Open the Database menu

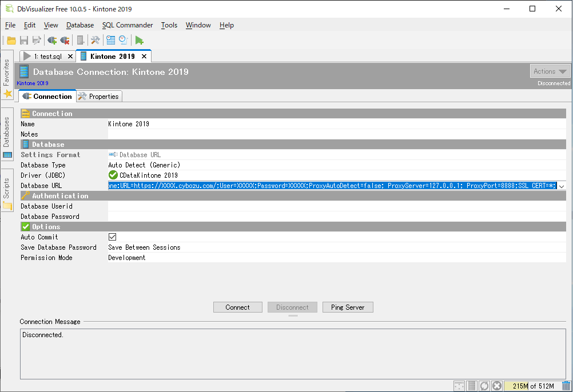coord(80,25)
